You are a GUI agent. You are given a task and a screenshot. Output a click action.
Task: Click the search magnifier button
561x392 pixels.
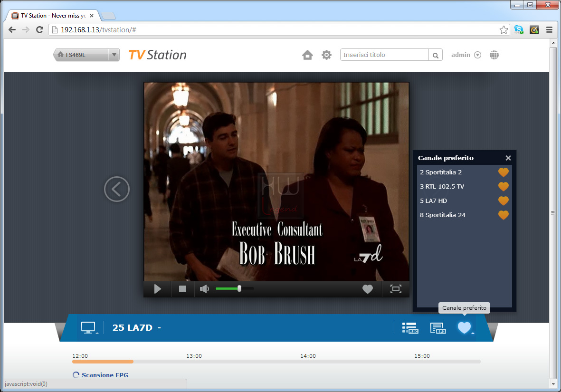click(x=436, y=55)
